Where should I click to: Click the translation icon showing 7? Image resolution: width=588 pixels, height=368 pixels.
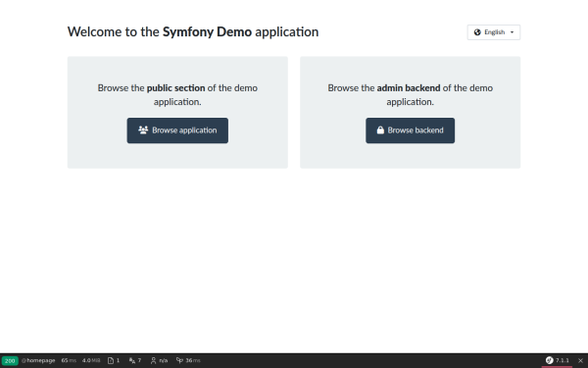[x=135, y=360]
